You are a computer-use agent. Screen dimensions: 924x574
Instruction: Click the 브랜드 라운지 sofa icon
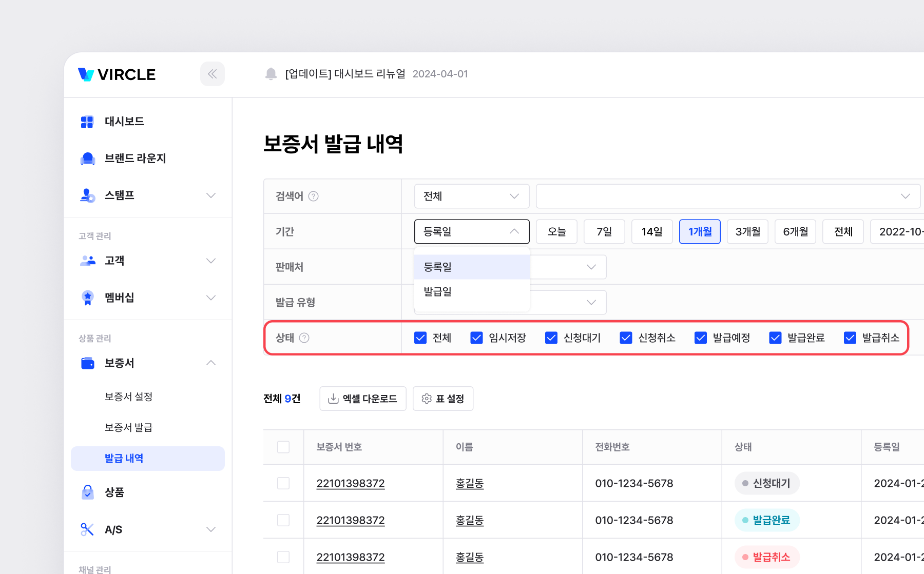pos(88,159)
